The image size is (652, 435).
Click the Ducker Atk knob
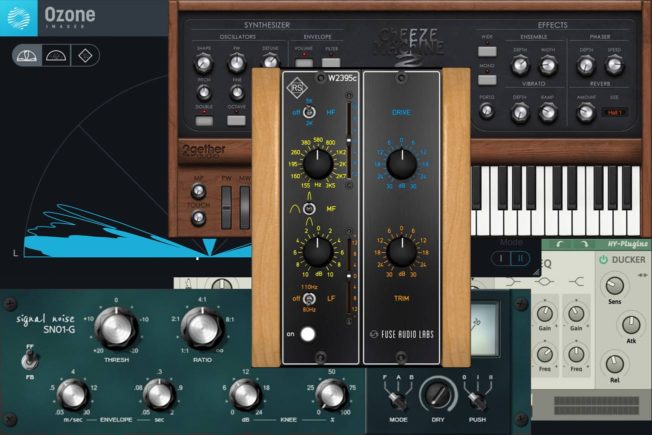(x=631, y=325)
